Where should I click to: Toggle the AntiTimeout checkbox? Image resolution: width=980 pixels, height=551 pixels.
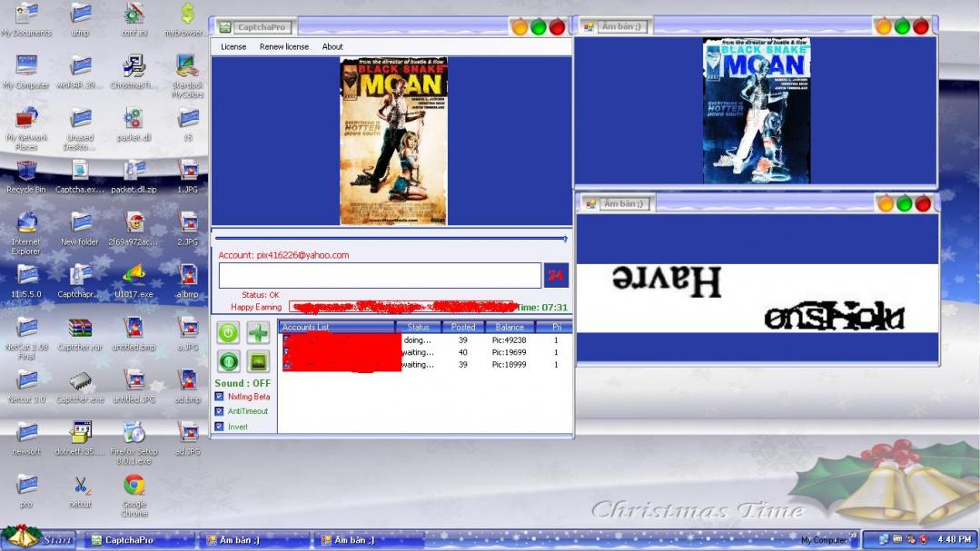[x=220, y=412]
